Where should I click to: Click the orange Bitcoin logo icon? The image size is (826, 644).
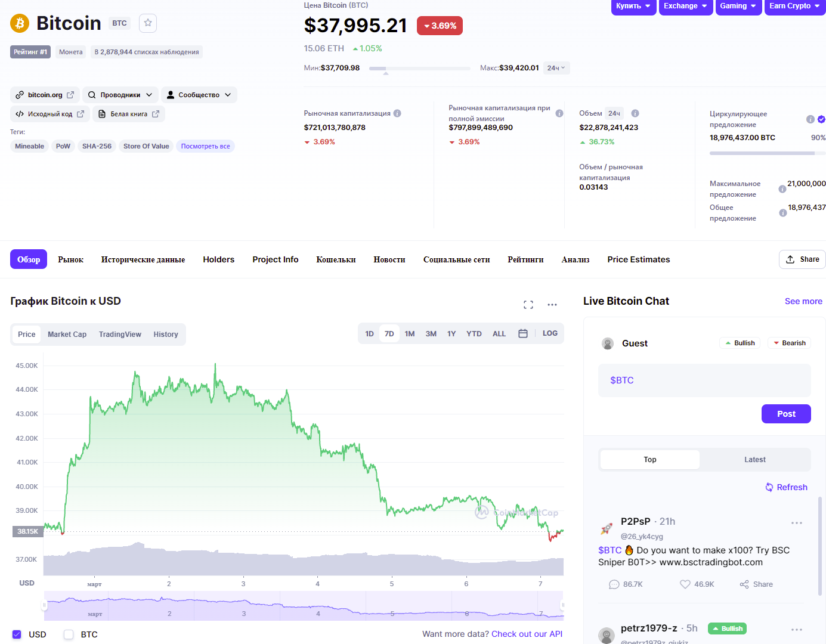[20, 23]
